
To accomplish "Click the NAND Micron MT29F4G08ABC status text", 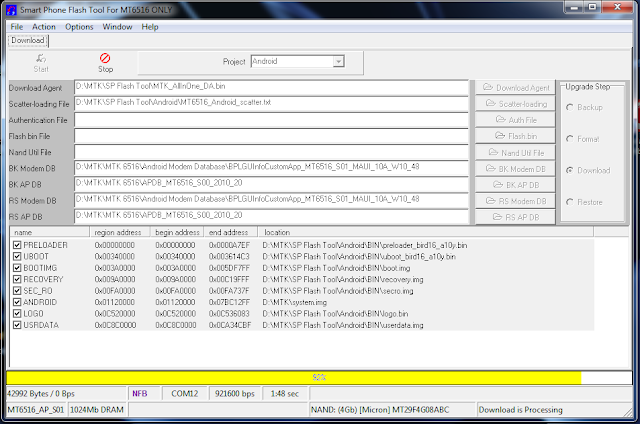I will 380,410.
